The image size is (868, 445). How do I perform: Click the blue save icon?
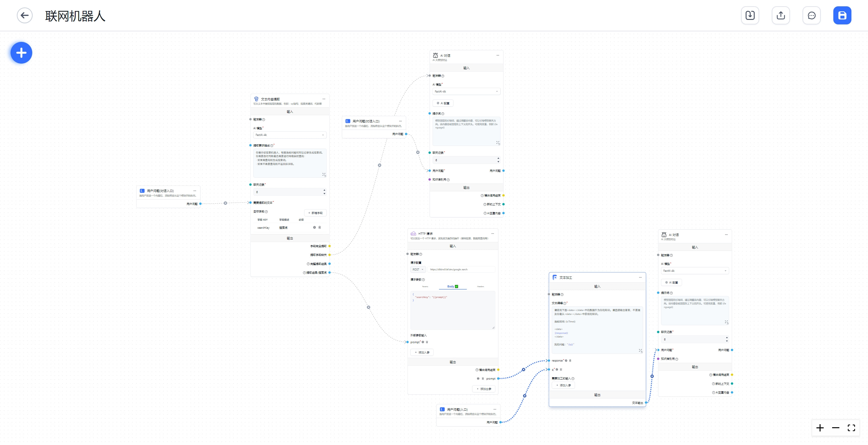[842, 15]
